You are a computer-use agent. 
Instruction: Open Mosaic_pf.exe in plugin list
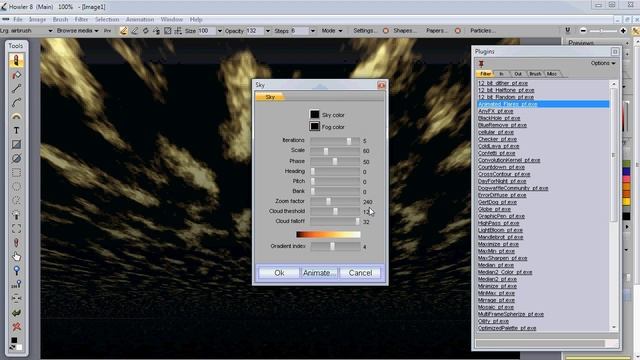496,307
